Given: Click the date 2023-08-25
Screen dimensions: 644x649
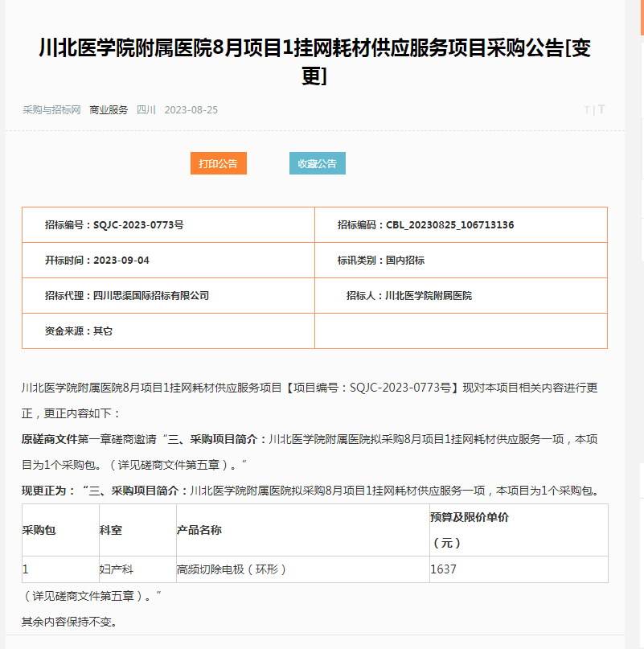Looking at the screenshot, I should tap(191, 110).
